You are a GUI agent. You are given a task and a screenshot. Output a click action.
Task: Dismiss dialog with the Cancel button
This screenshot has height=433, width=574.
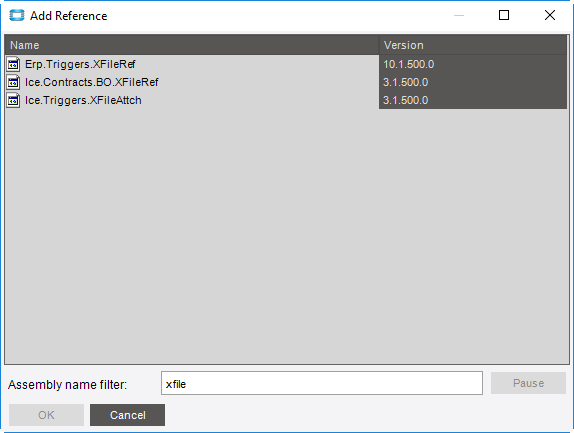click(127, 415)
